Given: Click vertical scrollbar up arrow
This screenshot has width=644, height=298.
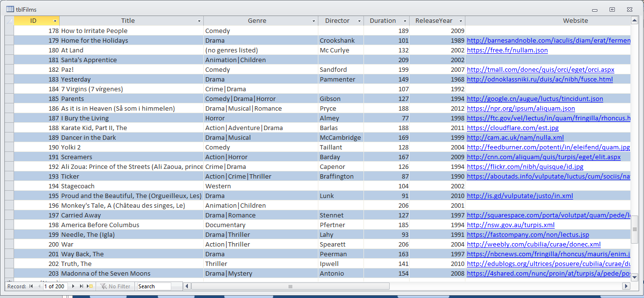Looking at the screenshot, I should point(634,20).
